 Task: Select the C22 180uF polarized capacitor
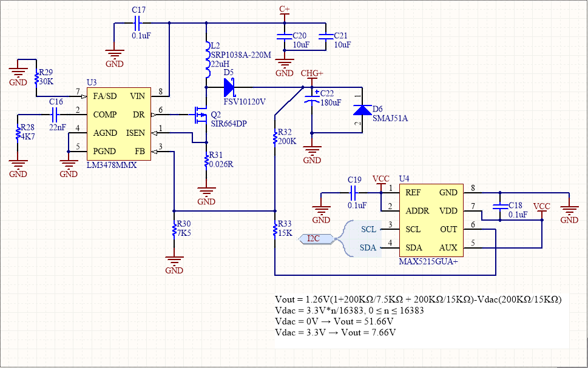pos(312,98)
